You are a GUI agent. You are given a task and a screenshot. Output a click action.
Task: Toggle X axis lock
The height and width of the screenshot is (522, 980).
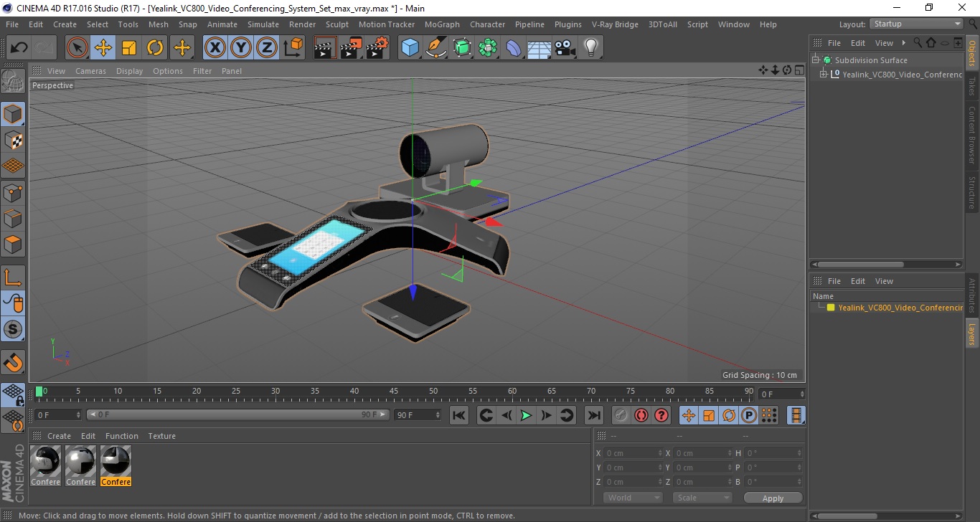coord(215,48)
